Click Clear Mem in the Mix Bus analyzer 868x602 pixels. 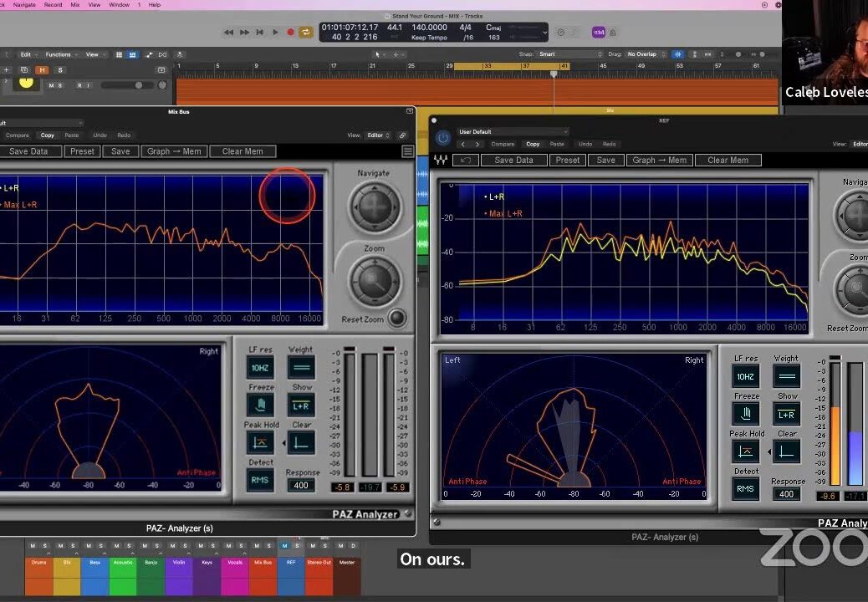click(243, 151)
